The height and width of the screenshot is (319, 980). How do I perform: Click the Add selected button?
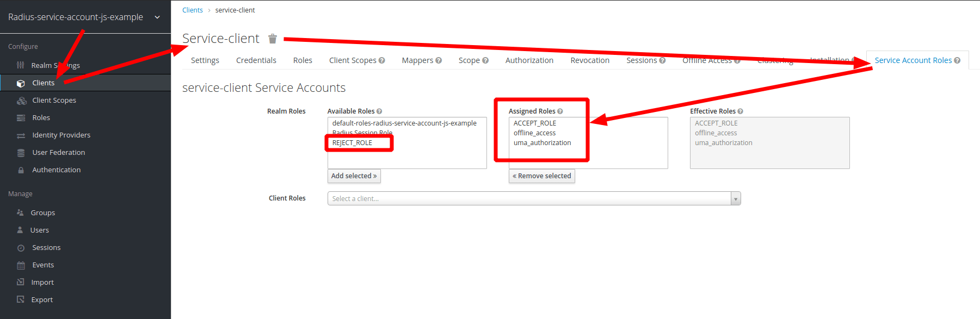click(x=354, y=176)
